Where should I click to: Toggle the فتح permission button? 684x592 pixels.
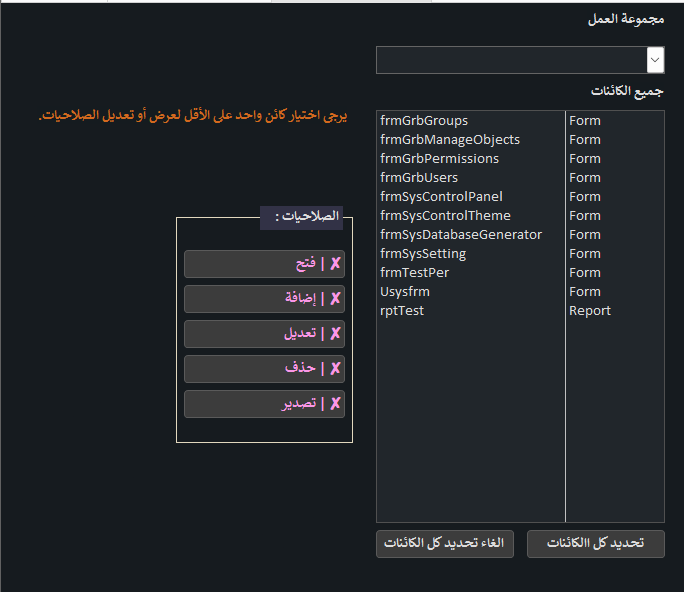264,264
